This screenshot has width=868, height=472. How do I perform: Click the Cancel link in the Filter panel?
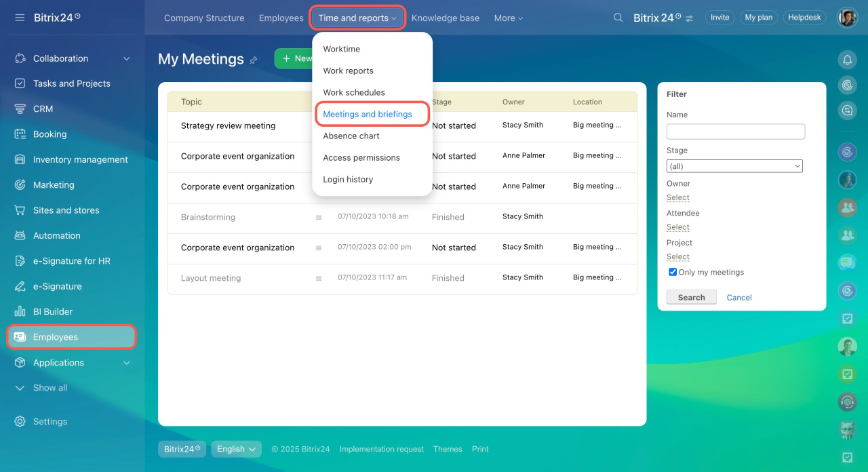pyautogui.click(x=739, y=297)
